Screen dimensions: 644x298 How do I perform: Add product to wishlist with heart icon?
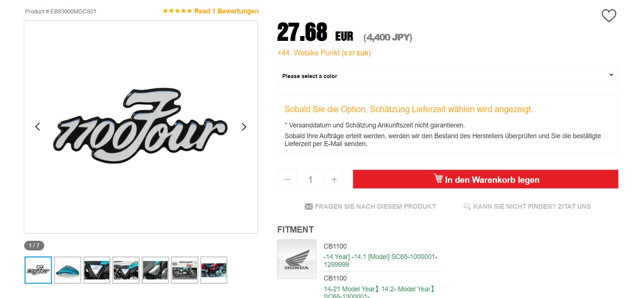pyautogui.click(x=609, y=16)
